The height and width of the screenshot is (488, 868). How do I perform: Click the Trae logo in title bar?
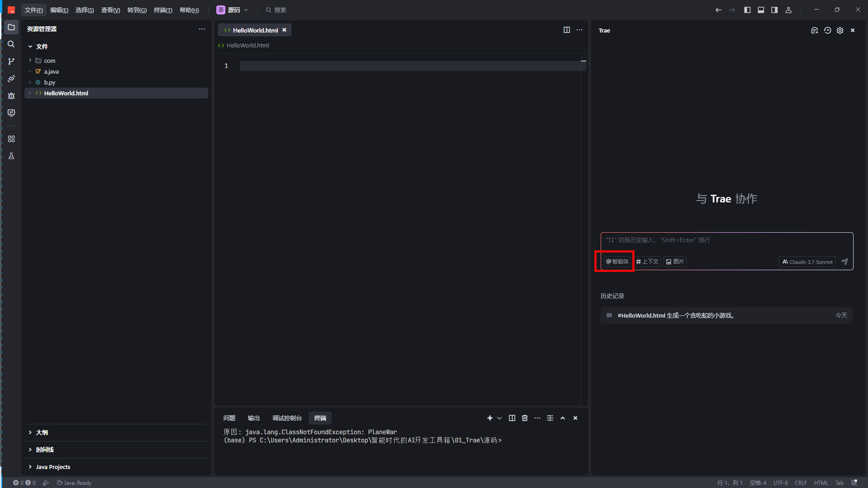pyautogui.click(x=11, y=10)
